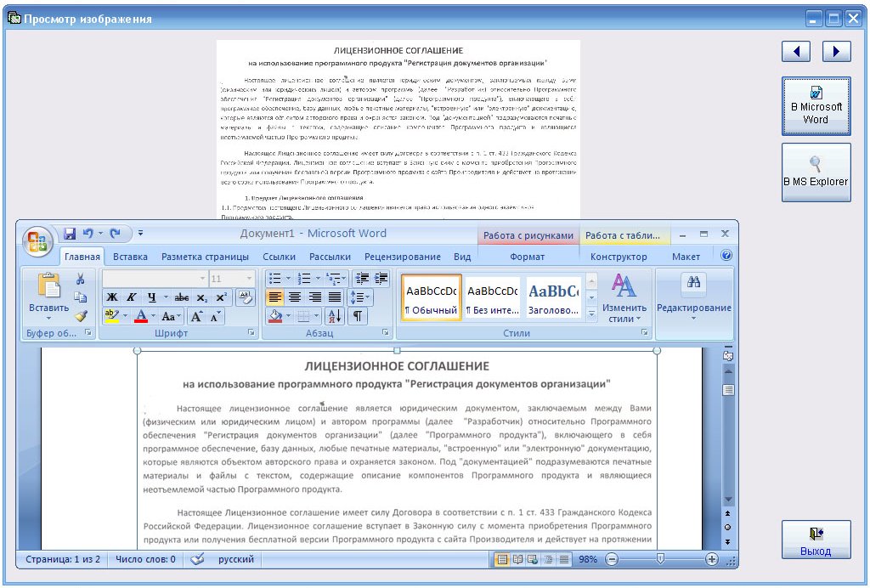Open the Конструктор table tab

tap(619, 257)
